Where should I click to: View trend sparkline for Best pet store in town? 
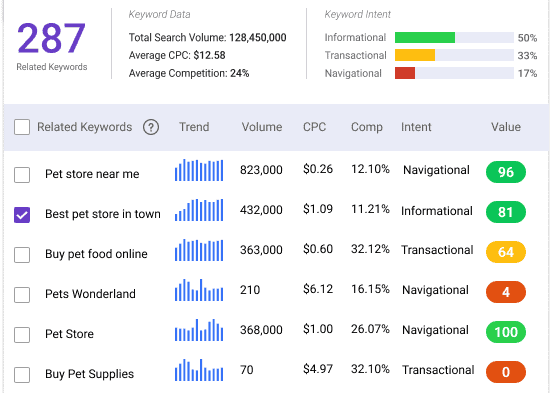click(199, 210)
